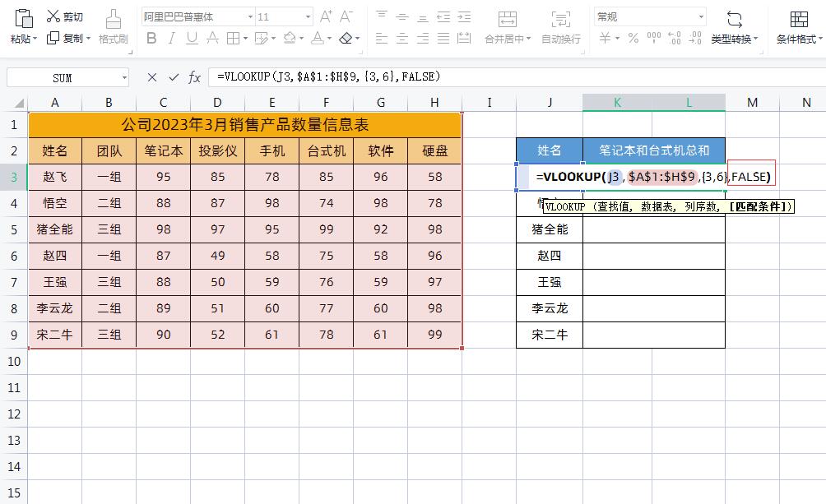The height and width of the screenshot is (504, 826).
Task: Click cell containing 李云龙 in column A
Action: pos(55,308)
